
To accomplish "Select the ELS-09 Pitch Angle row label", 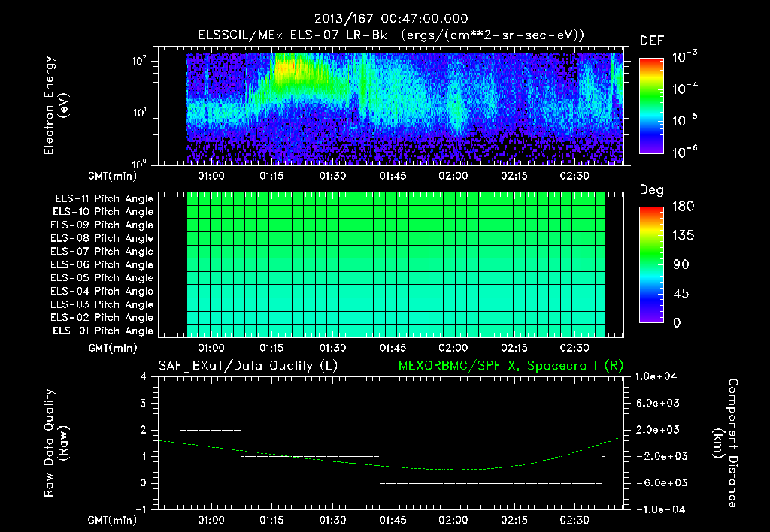I will 102,225.
